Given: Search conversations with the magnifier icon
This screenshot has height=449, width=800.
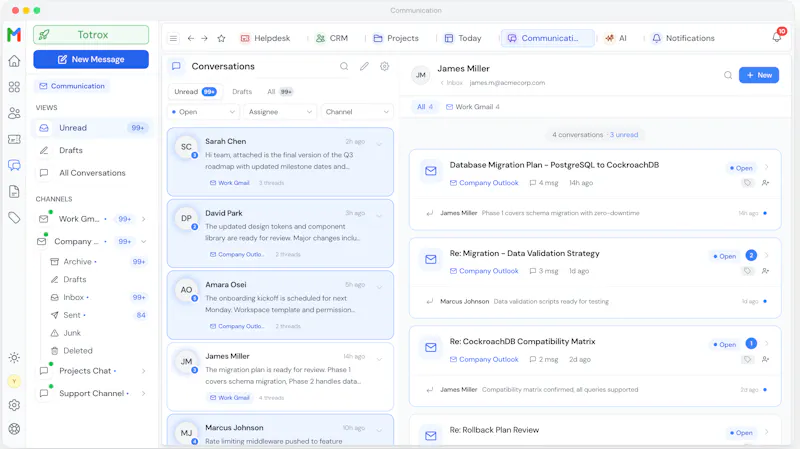Looking at the screenshot, I should 344,66.
